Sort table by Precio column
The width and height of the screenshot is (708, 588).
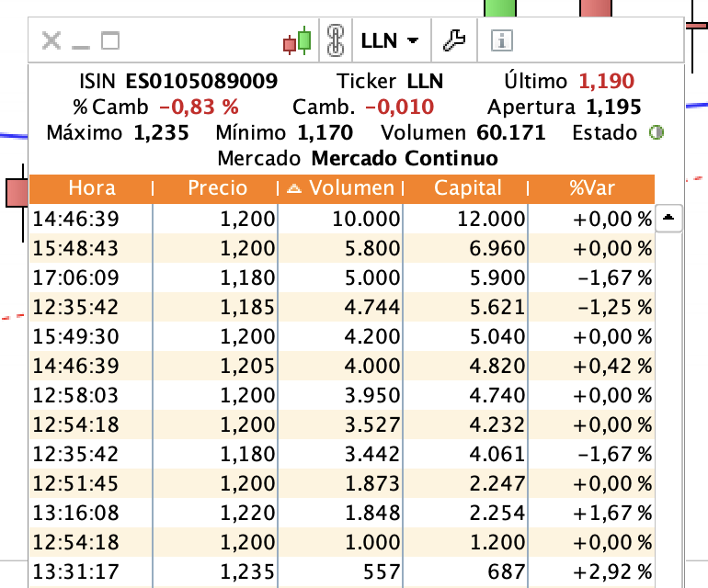point(217,189)
